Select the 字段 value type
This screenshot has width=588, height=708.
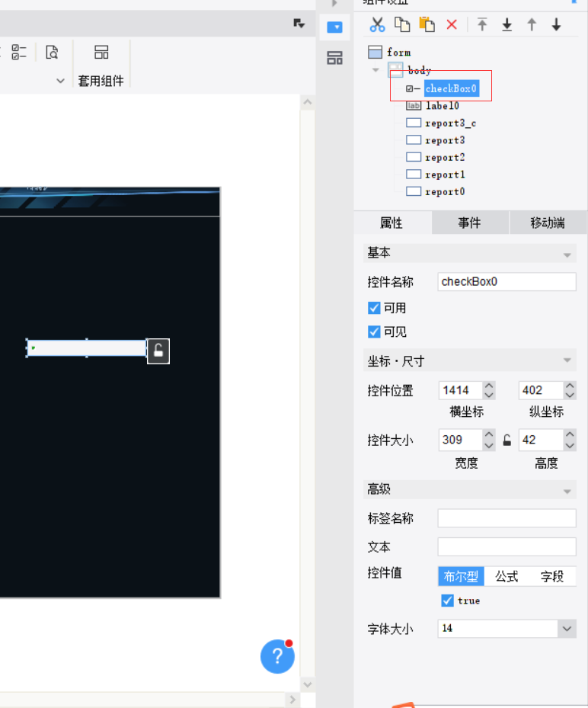(552, 576)
